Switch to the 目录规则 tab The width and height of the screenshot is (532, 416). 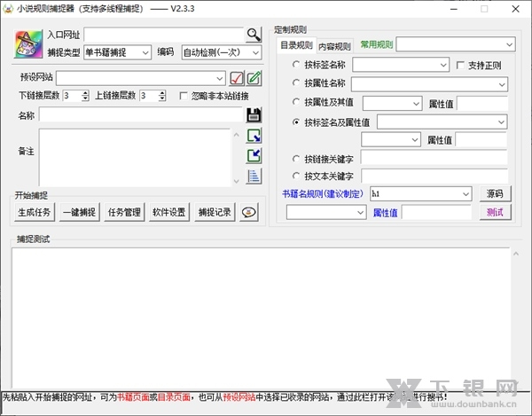point(296,45)
